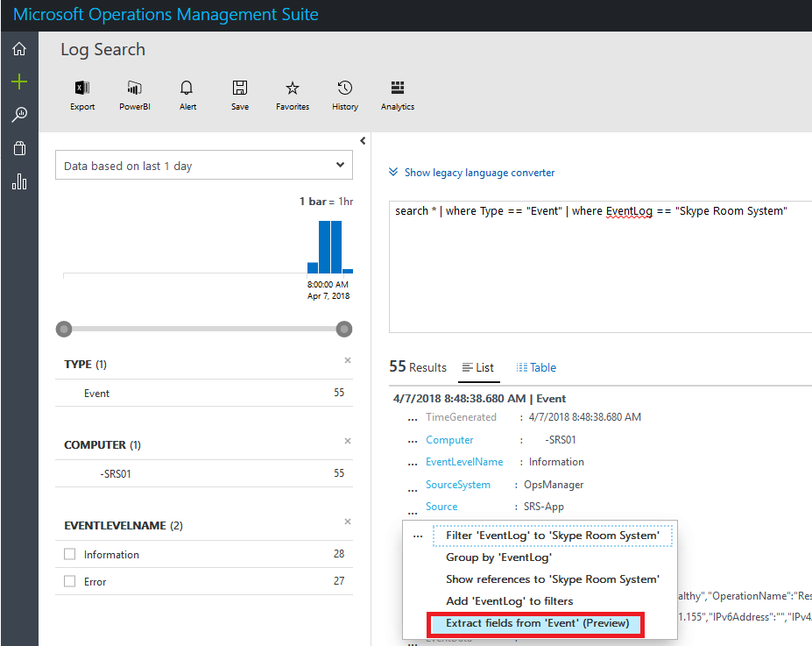
Task: Create an Alert from this search
Action: tap(187, 96)
